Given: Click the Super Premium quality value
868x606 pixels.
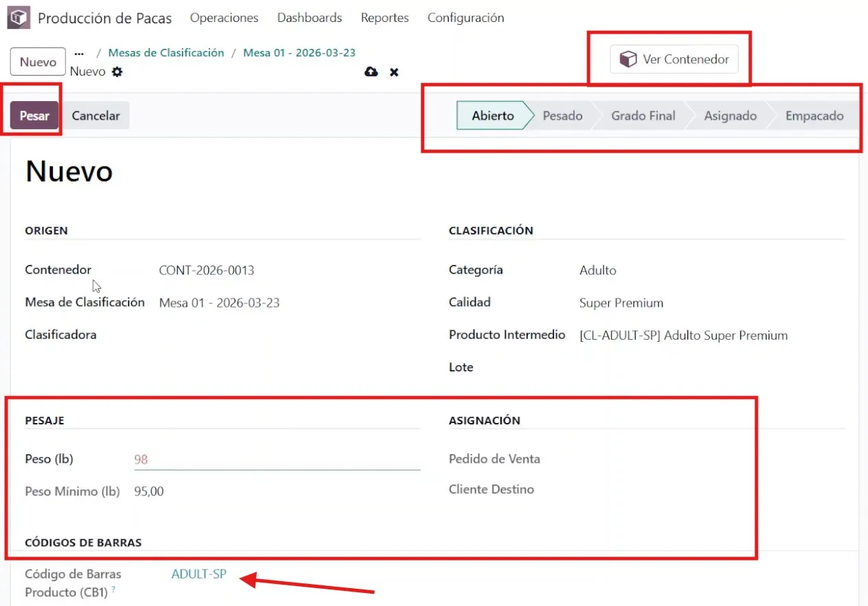Looking at the screenshot, I should pyautogui.click(x=622, y=303).
